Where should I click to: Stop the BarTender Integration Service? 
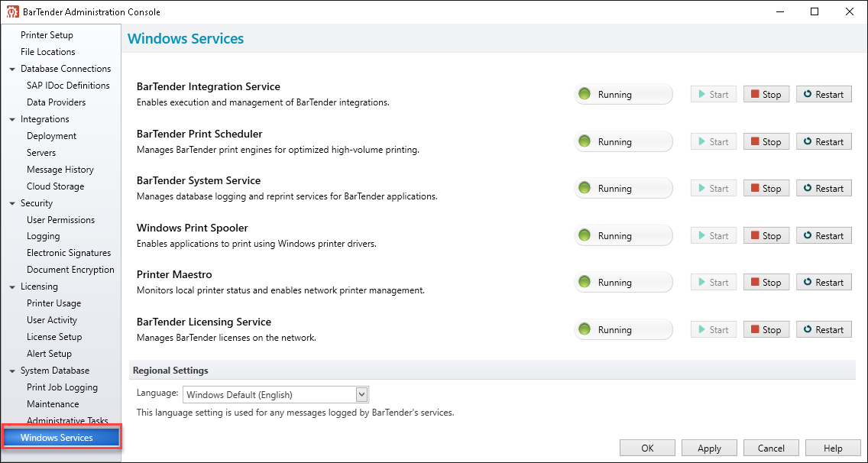point(766,94)
